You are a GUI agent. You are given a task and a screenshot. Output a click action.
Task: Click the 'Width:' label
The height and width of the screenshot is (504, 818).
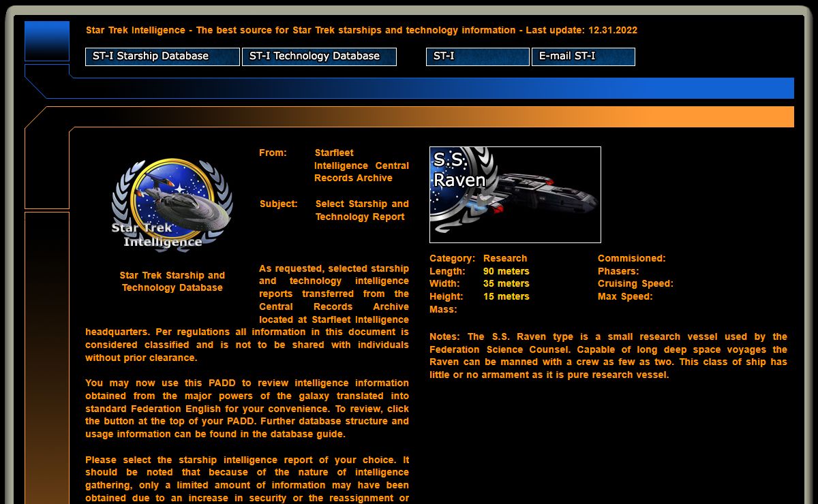(x=444, y=284)
